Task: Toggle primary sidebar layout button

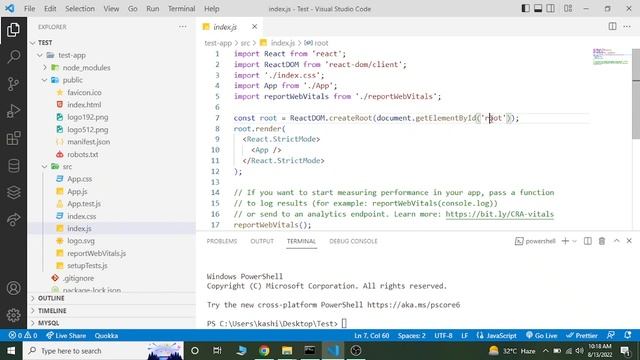Action: tap(526, 8)
